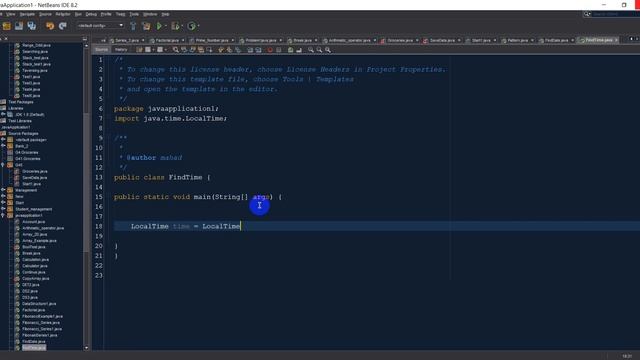Open the Source menu
The height and width of the screenshot is (360, 640).
coord(45,14)
